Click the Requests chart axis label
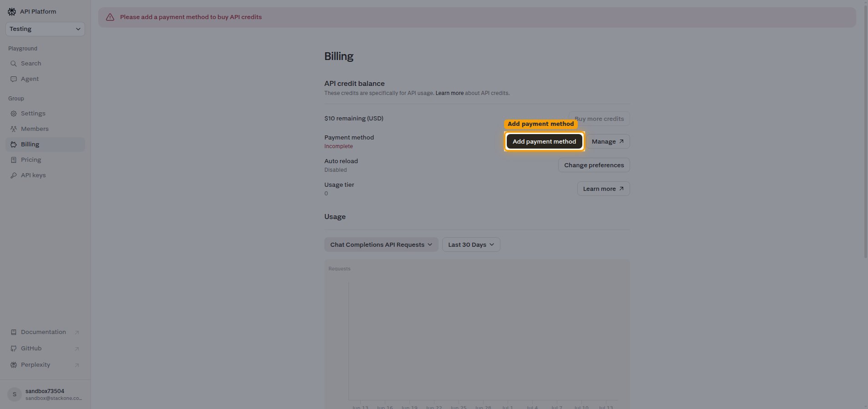 (339, 269)
